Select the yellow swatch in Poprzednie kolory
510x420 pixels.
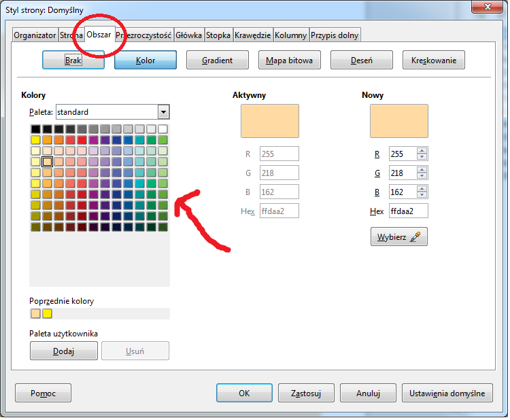tap(47, 313)
